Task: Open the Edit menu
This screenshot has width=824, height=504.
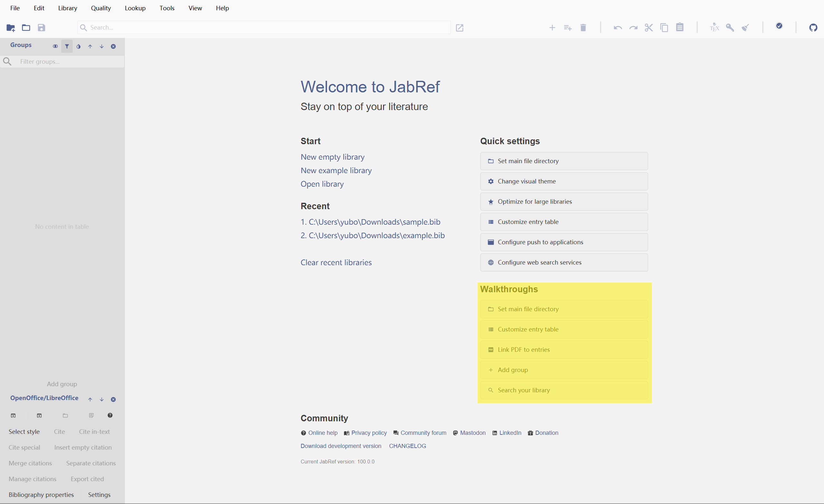Action: click(39, 8)
